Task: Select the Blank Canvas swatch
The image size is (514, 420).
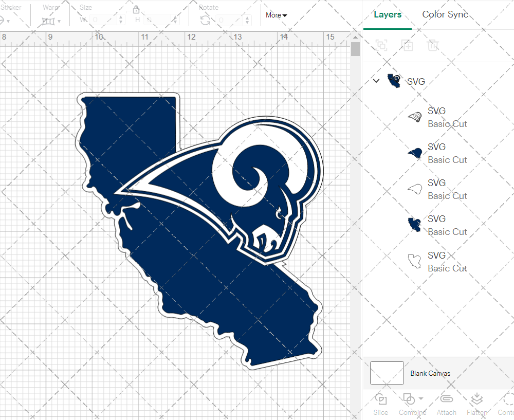Action: (x=387, y=373)
